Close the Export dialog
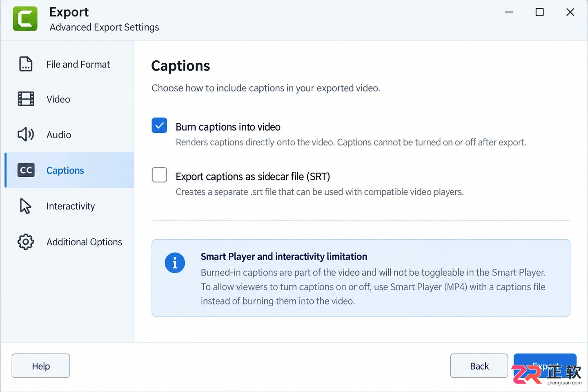The height and width of the screenshot is (392, 588). pos(570,12)
